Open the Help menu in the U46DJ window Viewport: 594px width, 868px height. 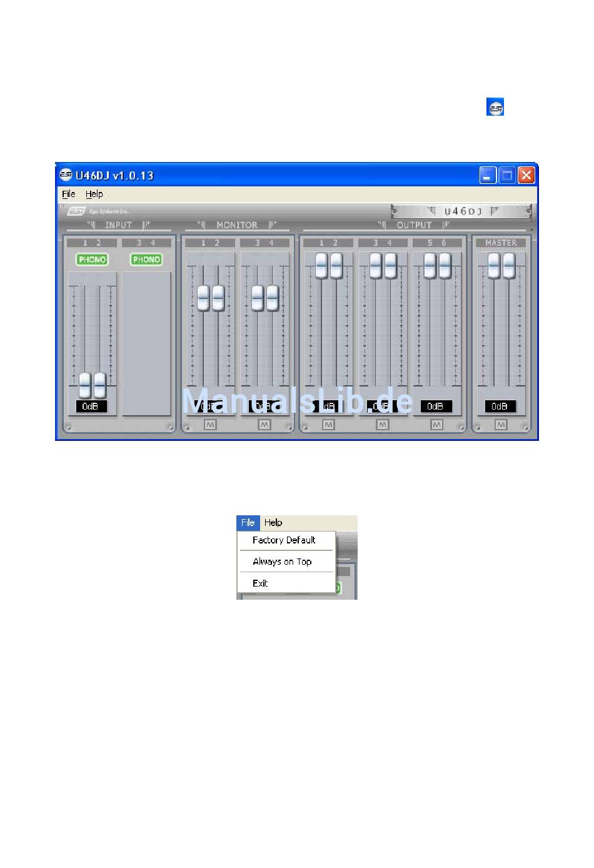pyautogui.click(x=94, y=194)
